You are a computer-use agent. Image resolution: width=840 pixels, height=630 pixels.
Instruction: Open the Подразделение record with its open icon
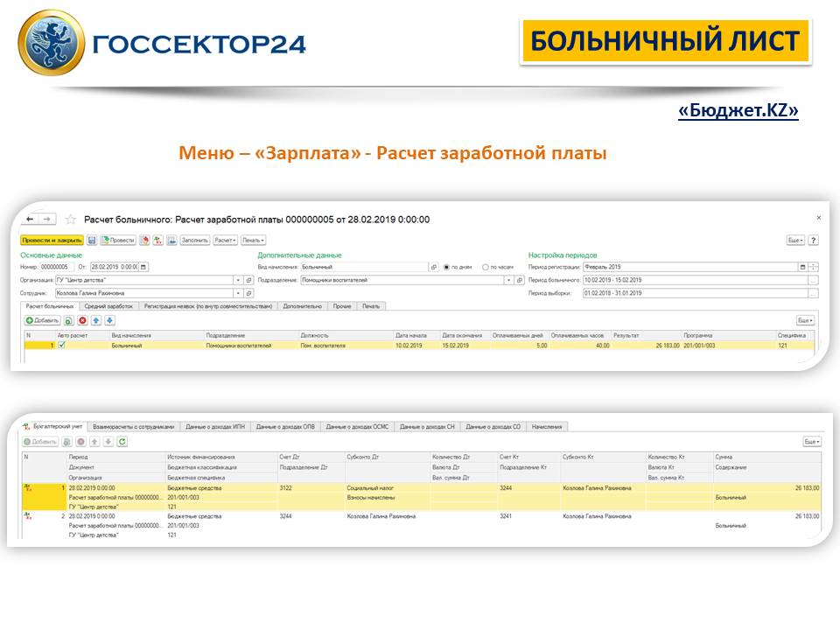[x=519, y=280]
